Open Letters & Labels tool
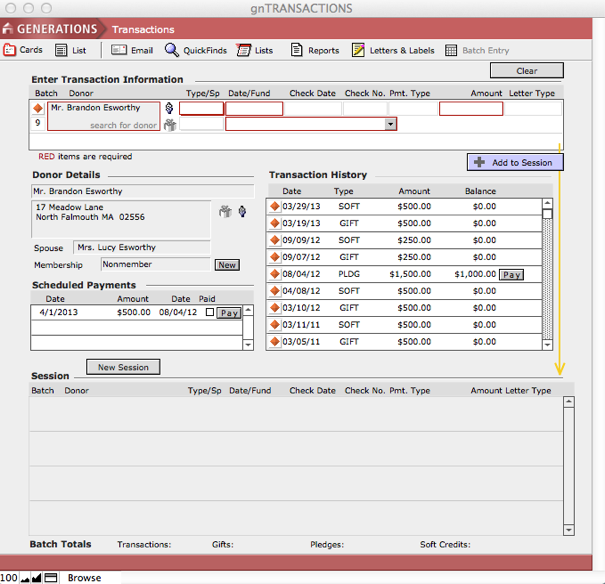605x584 pixels. 359,50
